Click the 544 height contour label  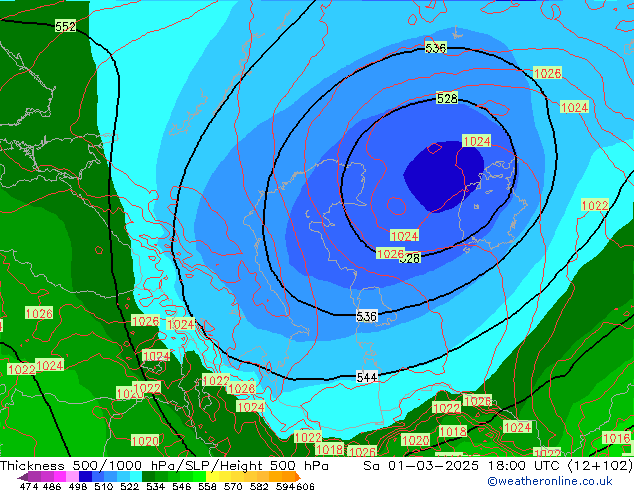pos(367,377)
